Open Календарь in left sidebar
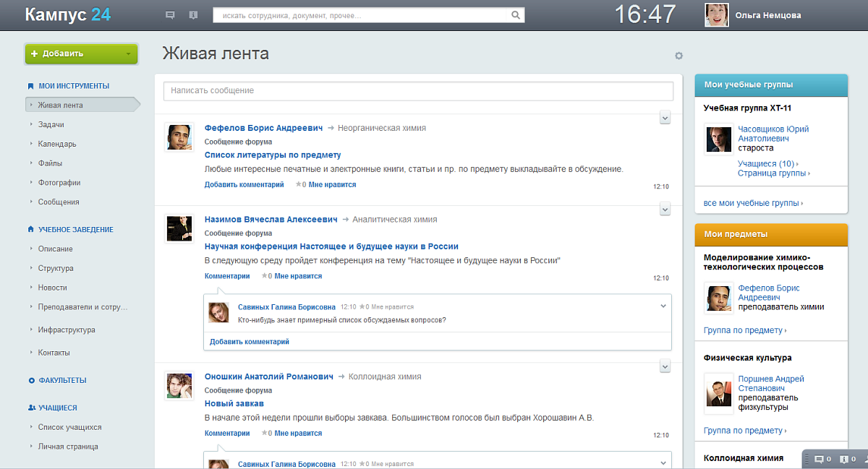 pos(57,144)
